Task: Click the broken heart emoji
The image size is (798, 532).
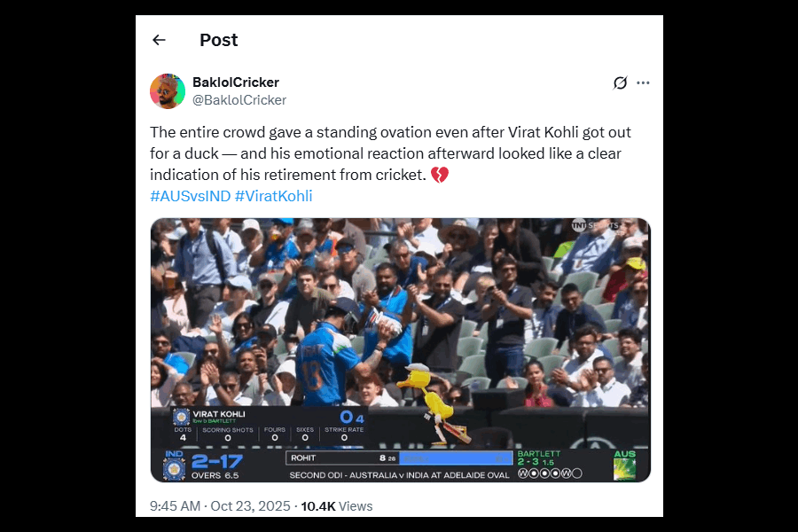Action: tap(440, 176)
